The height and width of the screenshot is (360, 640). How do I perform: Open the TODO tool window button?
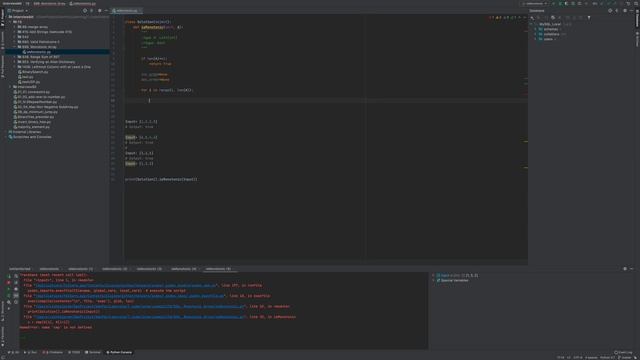pos(74,352)
